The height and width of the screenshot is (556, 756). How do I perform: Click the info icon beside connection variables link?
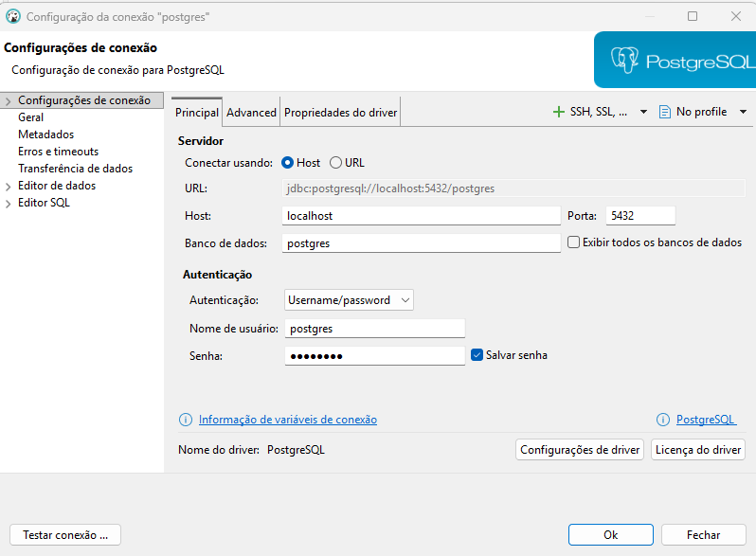(x=185, y=420)
